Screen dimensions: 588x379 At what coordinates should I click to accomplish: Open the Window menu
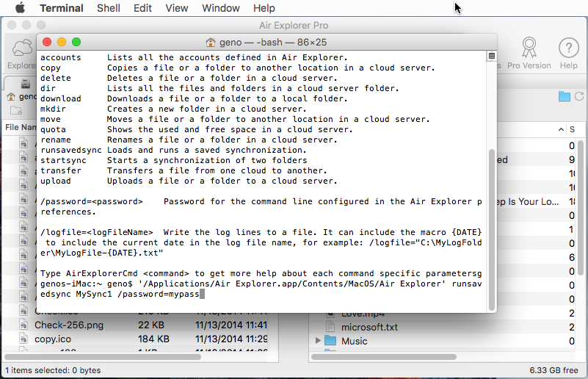point(220,8)
